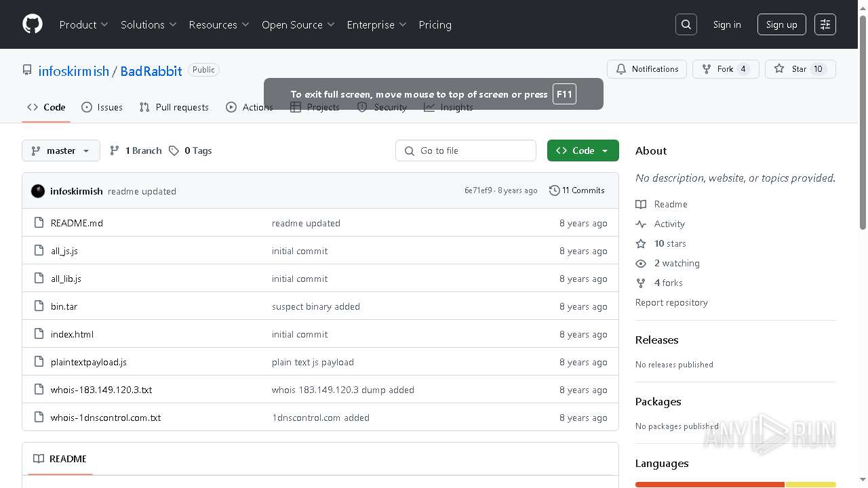Switch to the Code tab

[46, 107]
